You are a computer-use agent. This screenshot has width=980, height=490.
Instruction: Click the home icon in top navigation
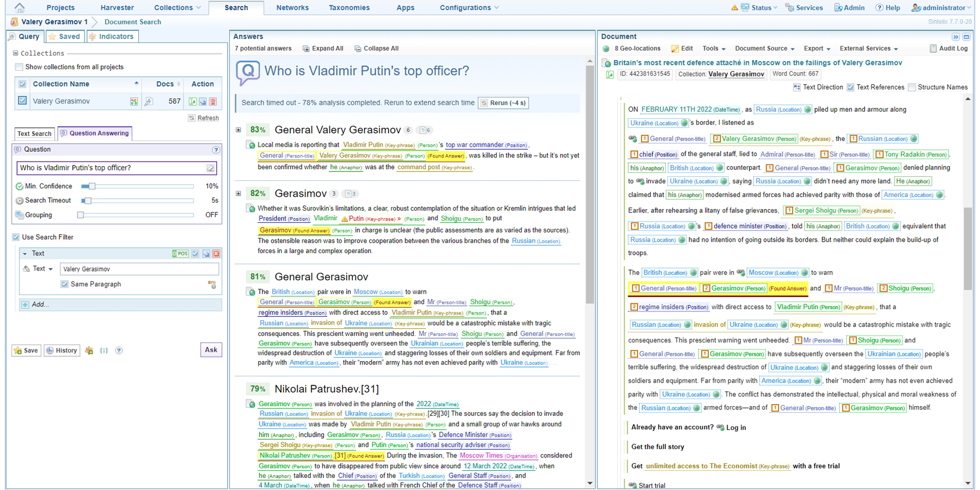[20, 8]
